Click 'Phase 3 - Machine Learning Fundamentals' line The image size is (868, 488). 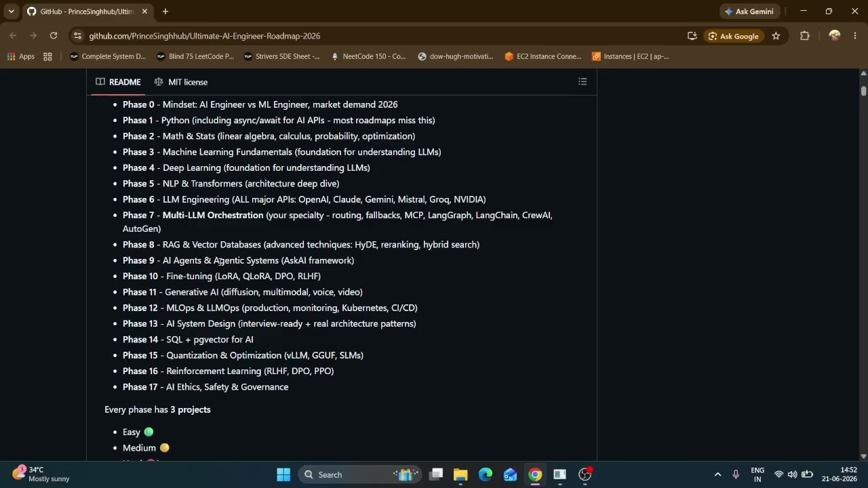281,152
